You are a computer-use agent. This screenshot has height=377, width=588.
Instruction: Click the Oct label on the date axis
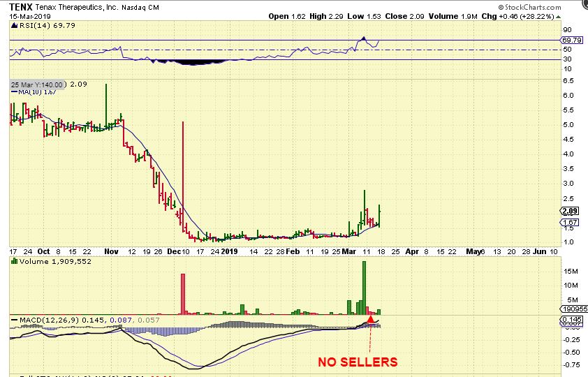pos(44,251)
